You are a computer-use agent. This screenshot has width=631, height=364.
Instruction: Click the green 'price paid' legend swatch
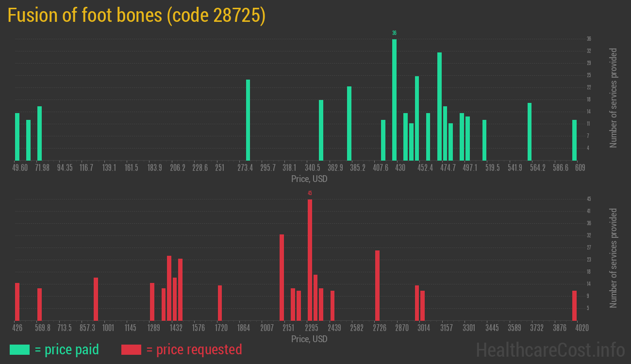[19, 349]
